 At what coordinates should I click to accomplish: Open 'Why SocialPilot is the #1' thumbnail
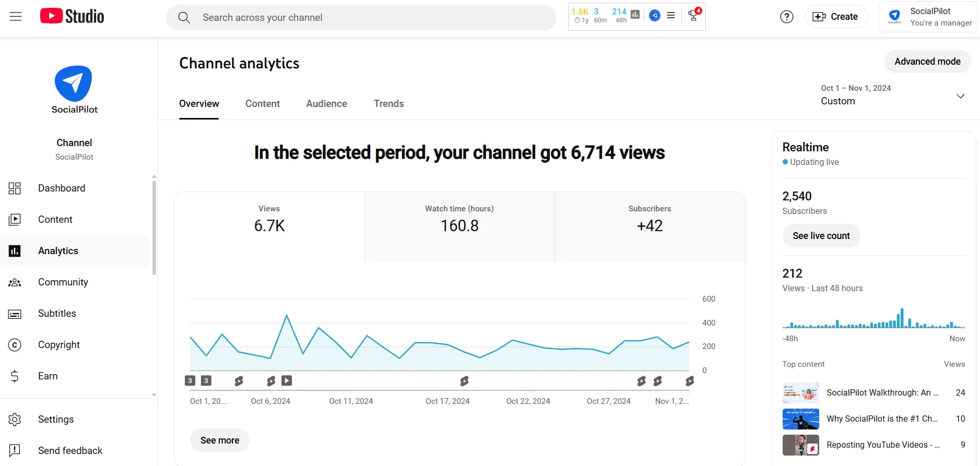pos(800,419)
